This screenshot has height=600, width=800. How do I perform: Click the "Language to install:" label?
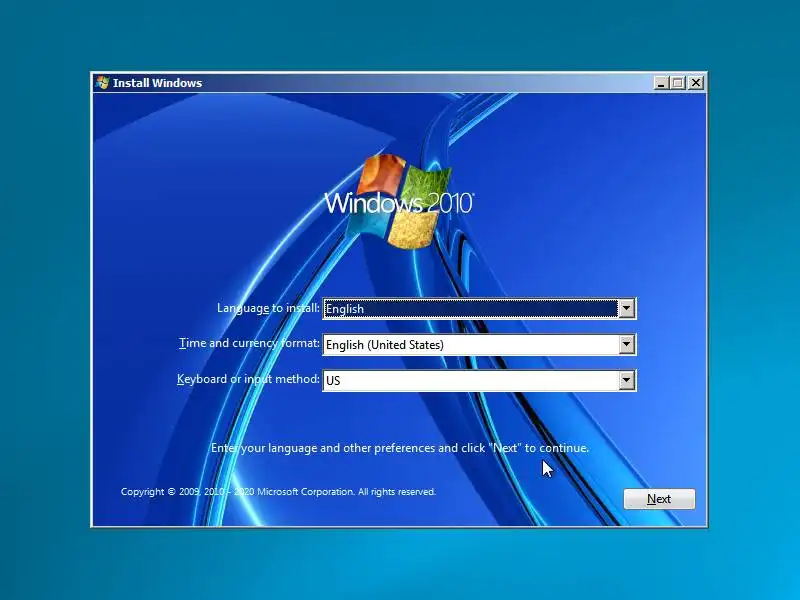[x=268, y=308]
